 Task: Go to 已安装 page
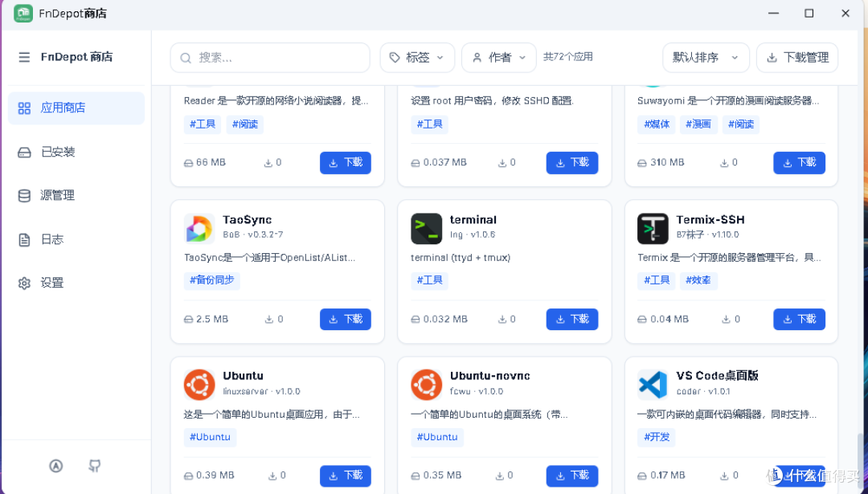[76, 152]
